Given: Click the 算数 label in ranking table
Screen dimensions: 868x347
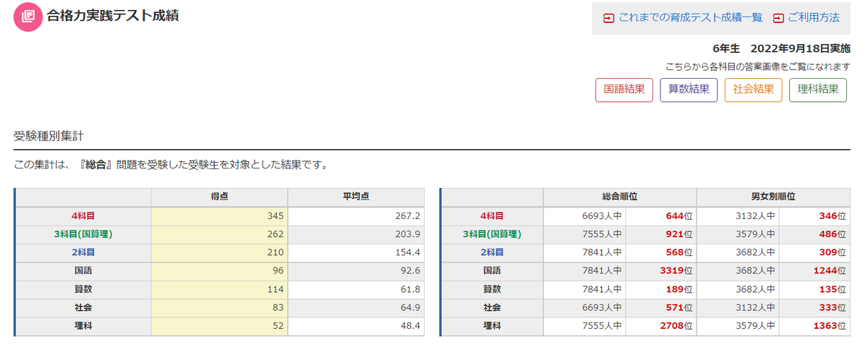Looking at the screenshot, I should [492, 289].
